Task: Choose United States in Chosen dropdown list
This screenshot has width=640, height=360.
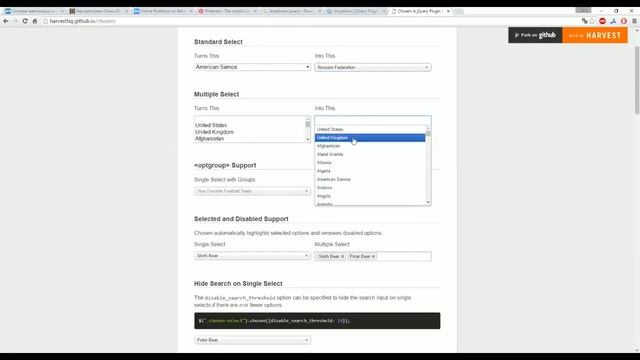Action: 370,129
